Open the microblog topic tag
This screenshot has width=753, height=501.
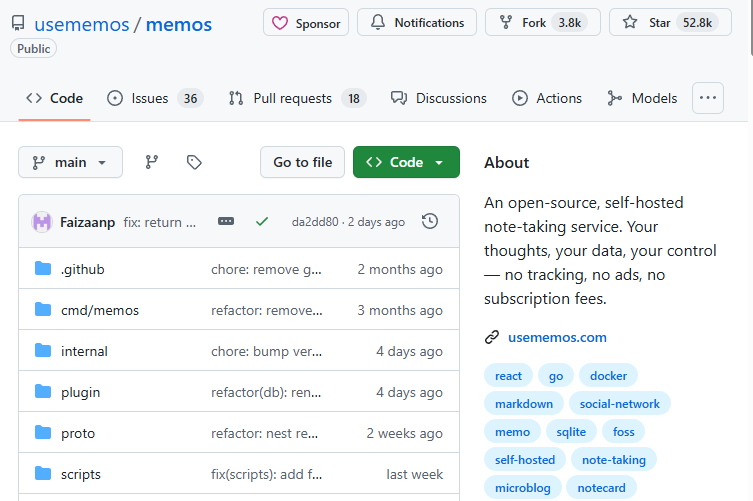tap(522, 488)
